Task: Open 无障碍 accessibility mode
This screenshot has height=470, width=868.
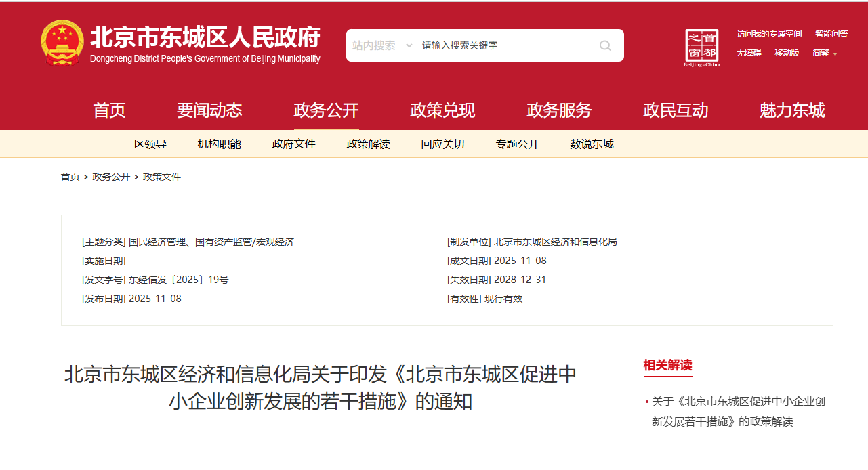Action: [x=748, y=53]
